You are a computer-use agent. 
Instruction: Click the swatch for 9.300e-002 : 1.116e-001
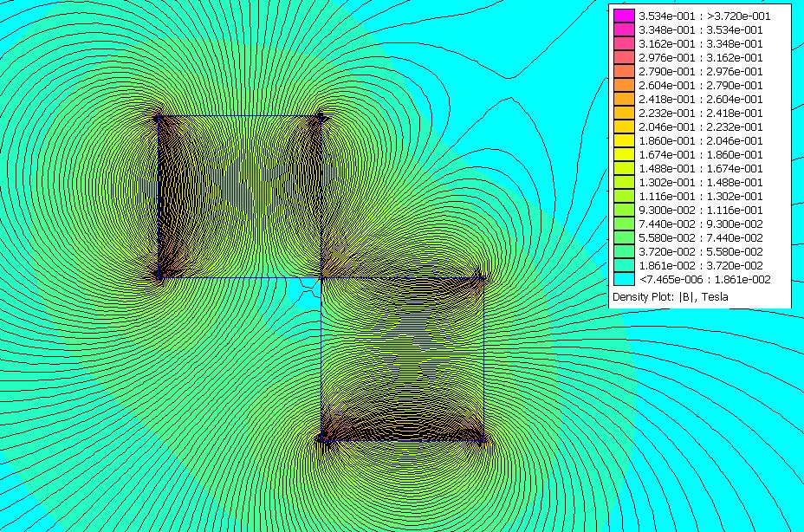[624, 210]
